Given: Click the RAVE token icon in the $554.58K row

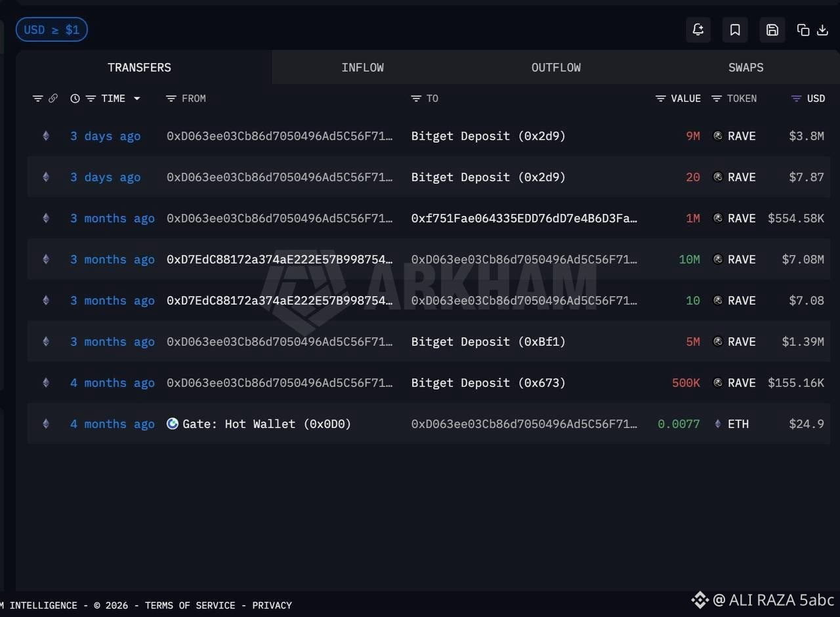Looking at the screenshot, I should (x=718, y=219).
